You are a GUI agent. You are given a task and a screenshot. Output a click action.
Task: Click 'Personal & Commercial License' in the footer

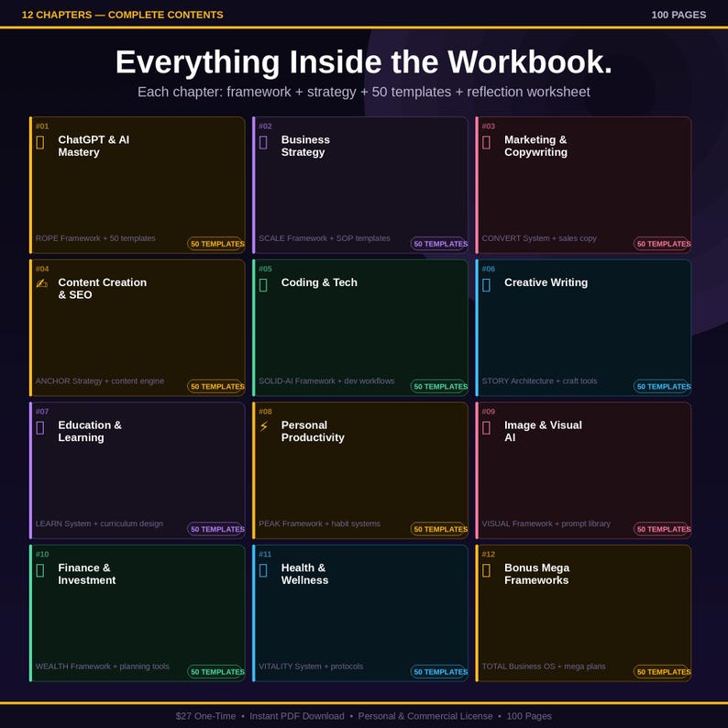pyautogui.click(x=425, y=716)
